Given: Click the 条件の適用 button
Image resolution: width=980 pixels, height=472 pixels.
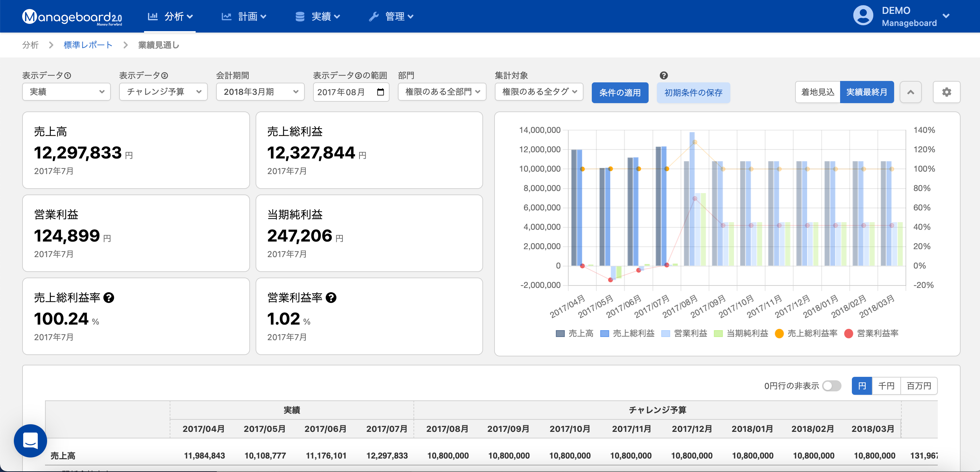Looking at the screenshot, I should (620, 92).
